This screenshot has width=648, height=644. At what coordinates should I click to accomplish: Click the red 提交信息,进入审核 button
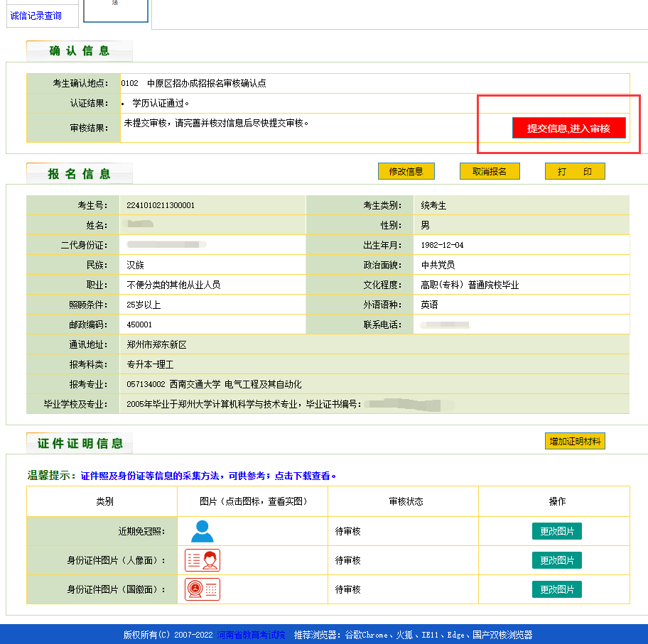568,129
